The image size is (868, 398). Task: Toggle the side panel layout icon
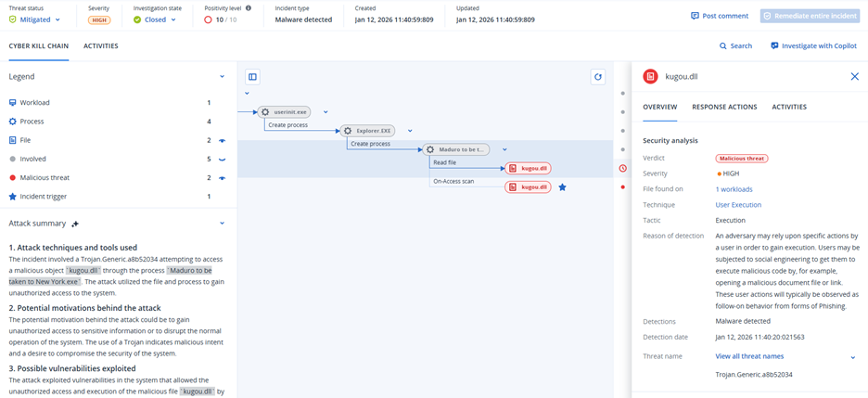coord(252,77)
